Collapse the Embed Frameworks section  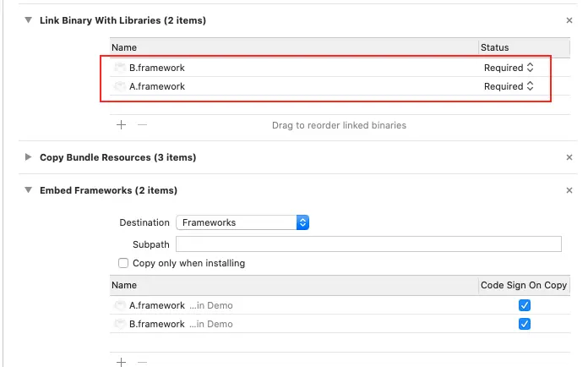tap(29, 190)
